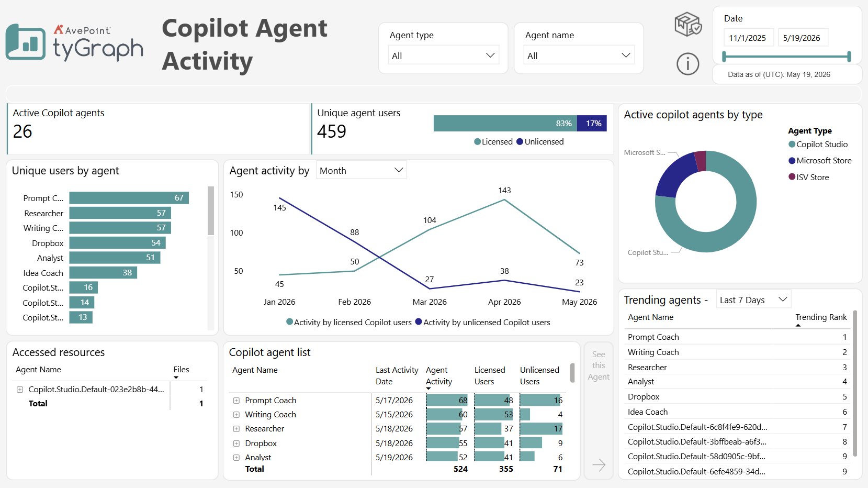
Task: Click the date slider left handle
Action: pos(724,57)
